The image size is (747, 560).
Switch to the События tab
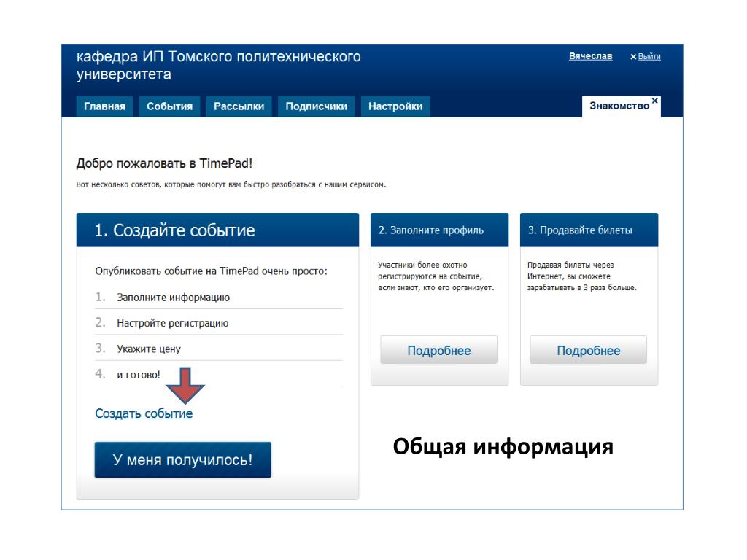169,106
